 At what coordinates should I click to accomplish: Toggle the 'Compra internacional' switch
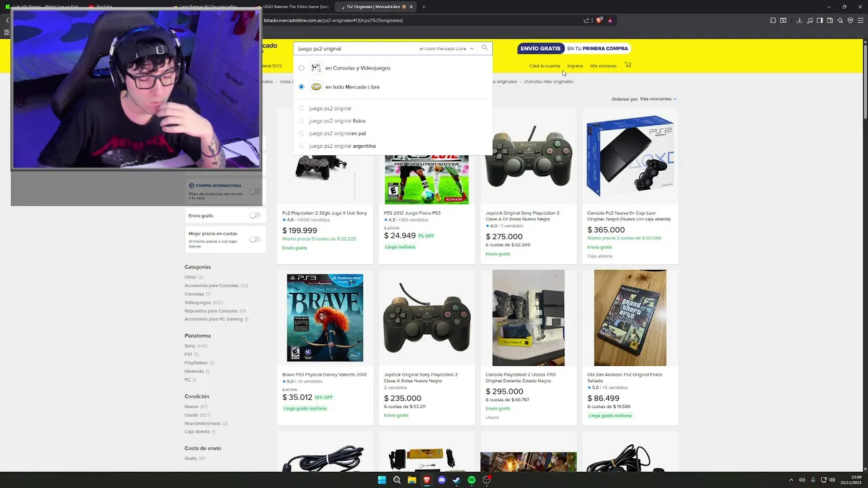tap(254, 192)
